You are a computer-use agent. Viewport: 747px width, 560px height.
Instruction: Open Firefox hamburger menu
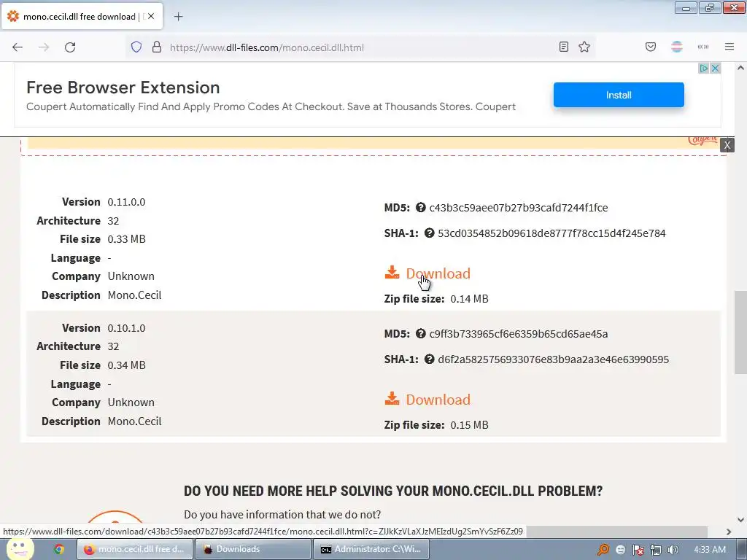coord(729,47)
